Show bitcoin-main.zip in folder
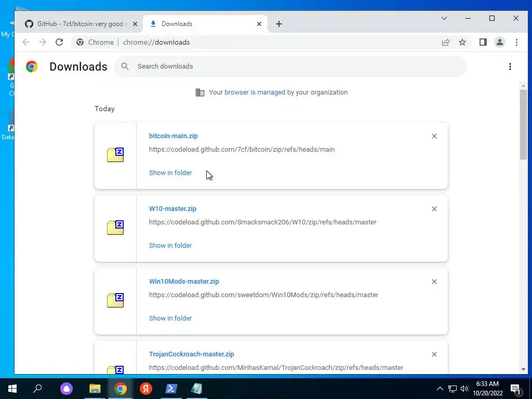The width and height of the screenshot is (532, 399). pos(170,172)
